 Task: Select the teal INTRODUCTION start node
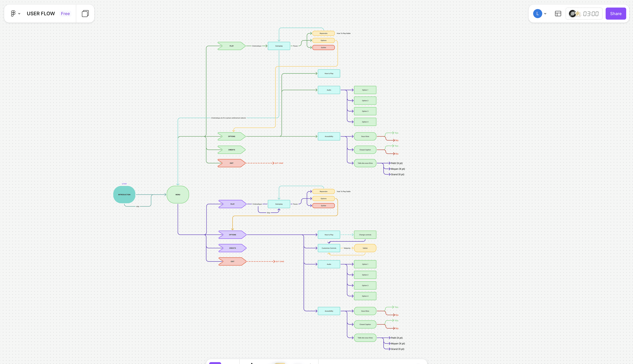click(x=124, y=194)
